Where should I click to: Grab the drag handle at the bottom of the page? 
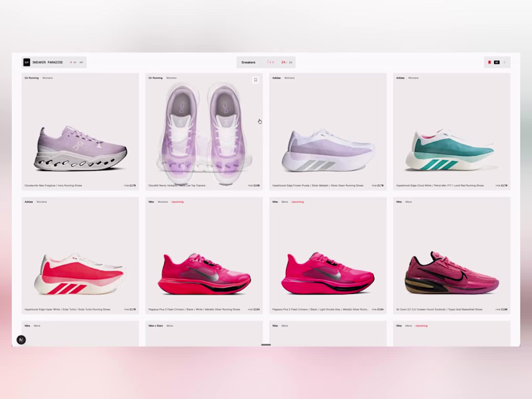click(x=266, y=344)
